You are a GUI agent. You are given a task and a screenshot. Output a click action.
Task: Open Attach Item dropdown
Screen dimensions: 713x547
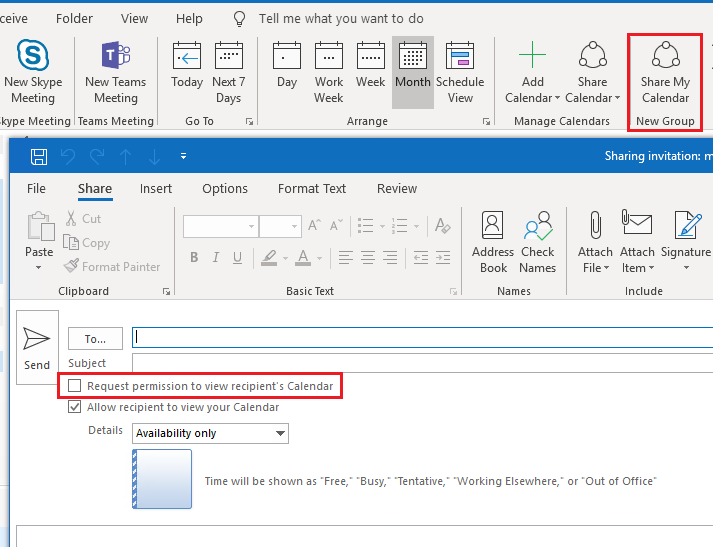tap(637, 242)
